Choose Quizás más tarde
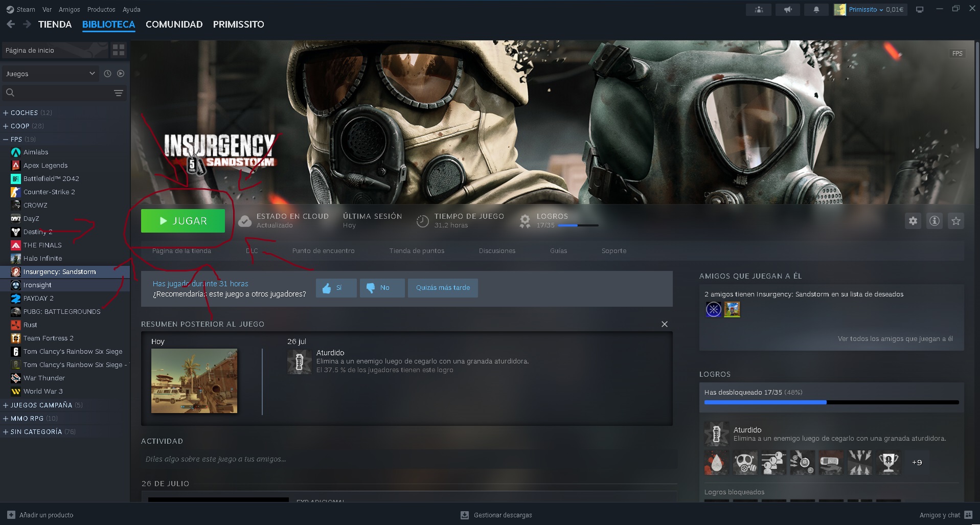Viewport: 980px width, 525px height. pyautogui.click(x=443, y=288)
